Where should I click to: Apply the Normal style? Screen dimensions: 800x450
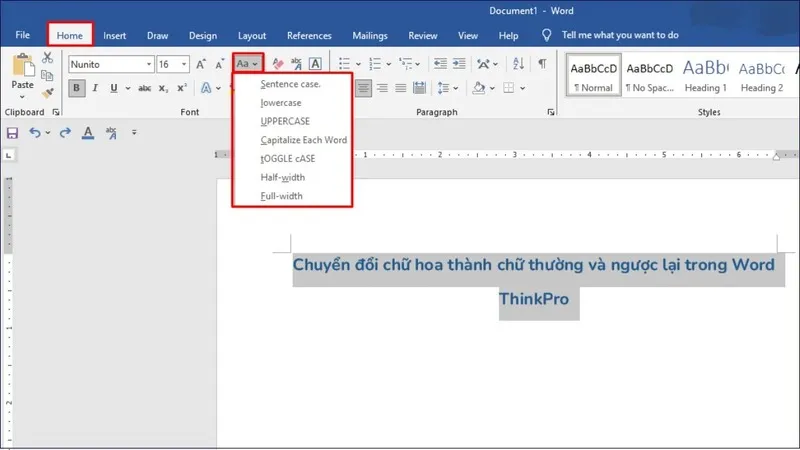pyautogui.click(x=593, y=76)
